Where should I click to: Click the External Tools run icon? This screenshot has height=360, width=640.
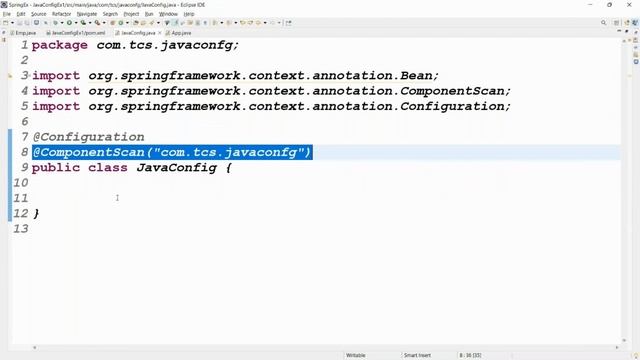tap(97, 23)
